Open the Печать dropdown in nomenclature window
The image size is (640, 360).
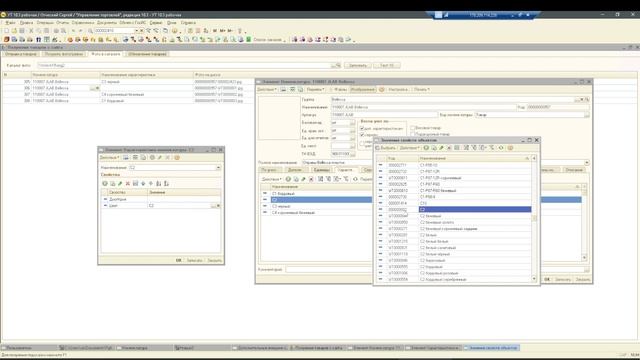pyautogui.click(x=422, y=89)
